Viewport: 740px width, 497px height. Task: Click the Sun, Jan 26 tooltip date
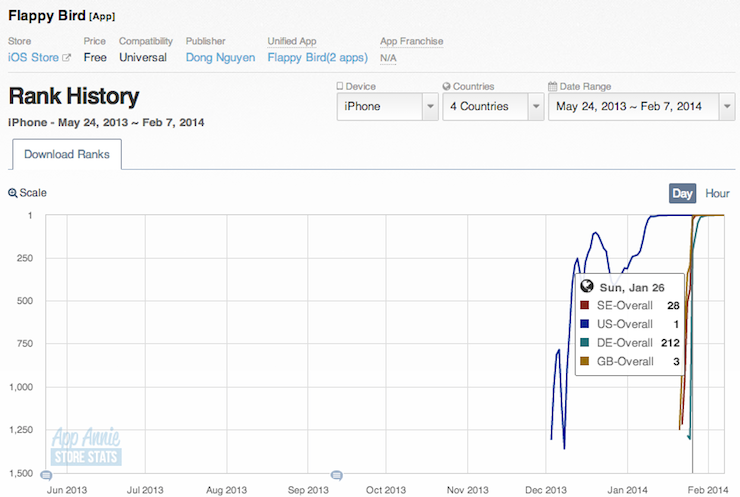[632, 287]
